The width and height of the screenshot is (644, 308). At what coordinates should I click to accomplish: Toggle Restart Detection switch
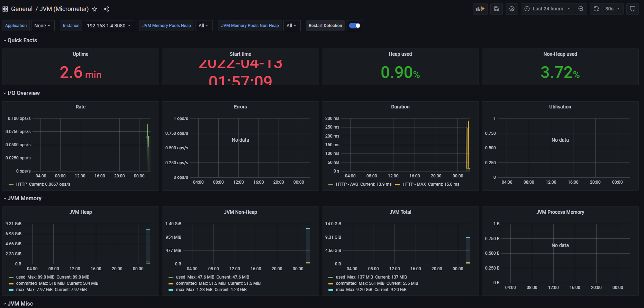(x=355, y=26)
